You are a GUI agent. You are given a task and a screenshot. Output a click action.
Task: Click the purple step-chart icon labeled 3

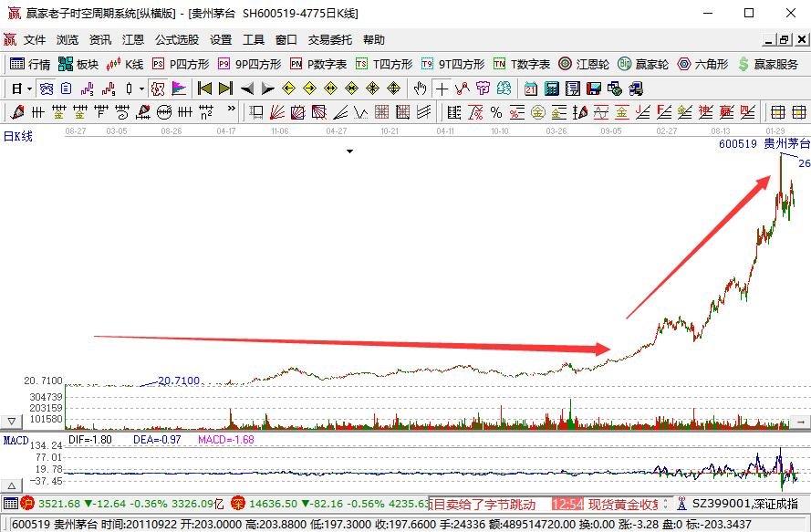[x=87, y=89]
